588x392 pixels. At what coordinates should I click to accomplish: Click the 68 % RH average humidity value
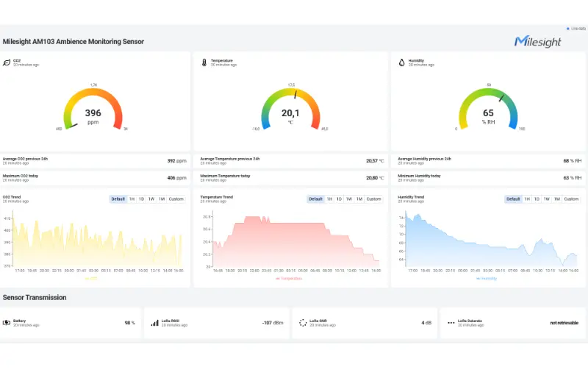573,161
